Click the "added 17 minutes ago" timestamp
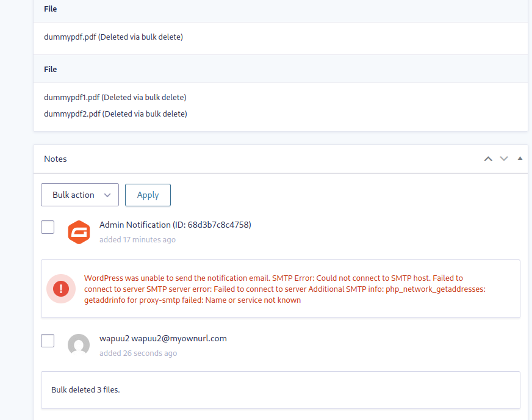 coord(137,240)
